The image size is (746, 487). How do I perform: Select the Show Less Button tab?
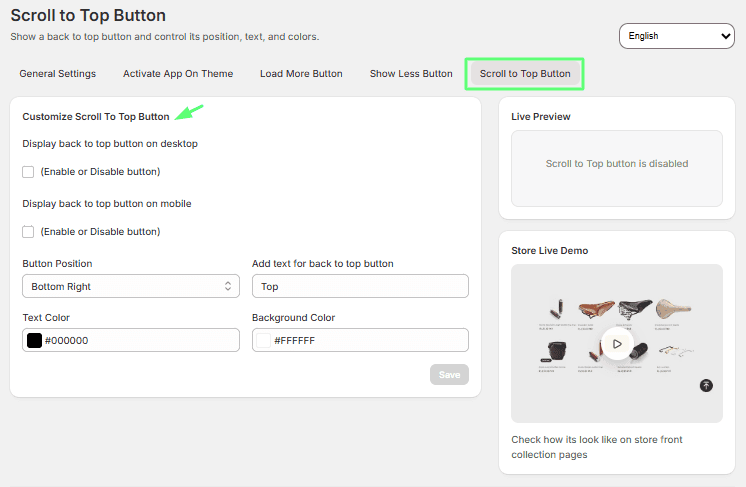pyautogui.click(x=411, y=74)
